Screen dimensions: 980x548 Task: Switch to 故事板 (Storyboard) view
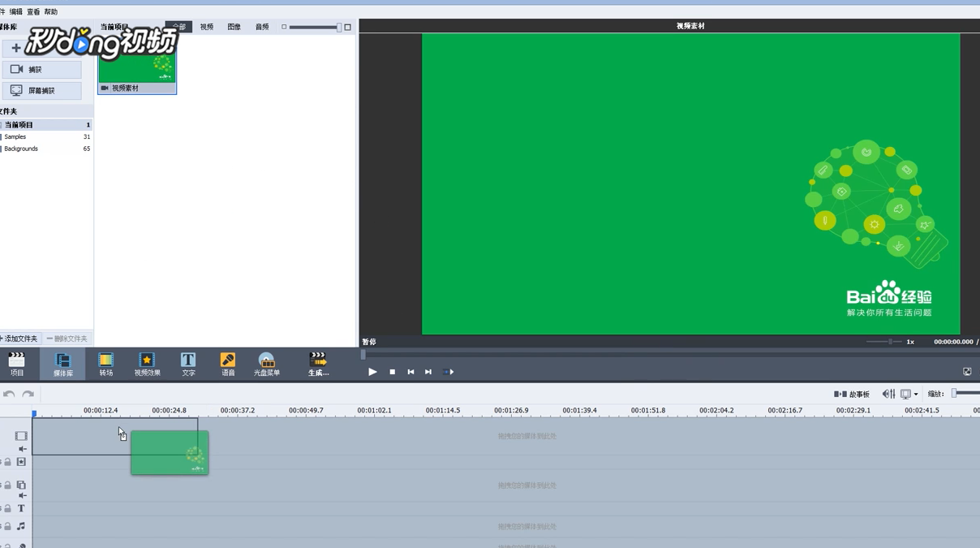pos(852,395)
